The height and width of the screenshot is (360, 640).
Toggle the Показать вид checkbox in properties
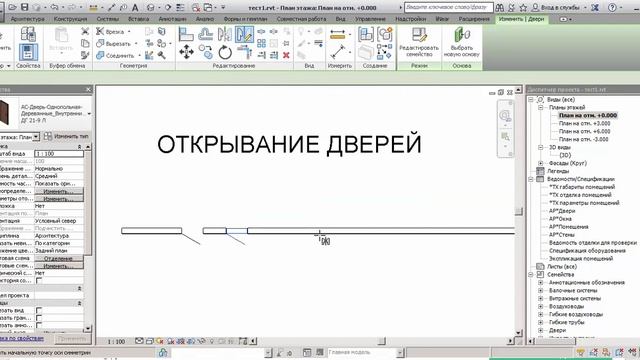coord(39,311)
